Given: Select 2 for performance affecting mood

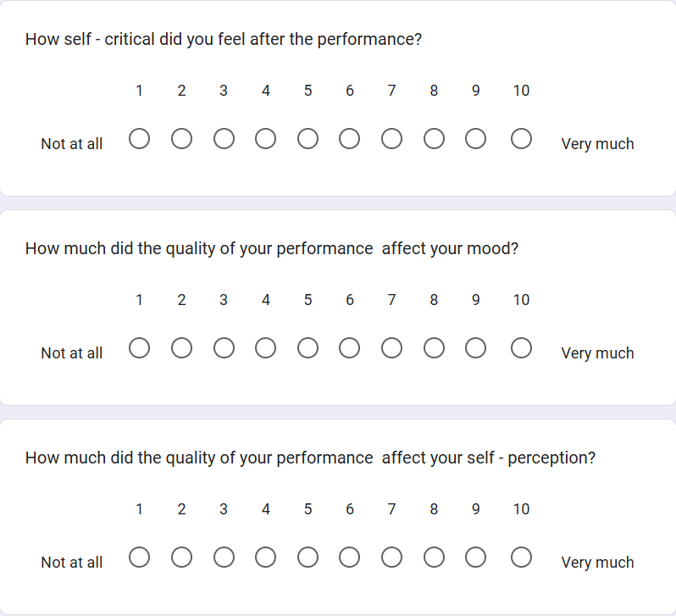Looking at the screenshot, I should (182, 347).
